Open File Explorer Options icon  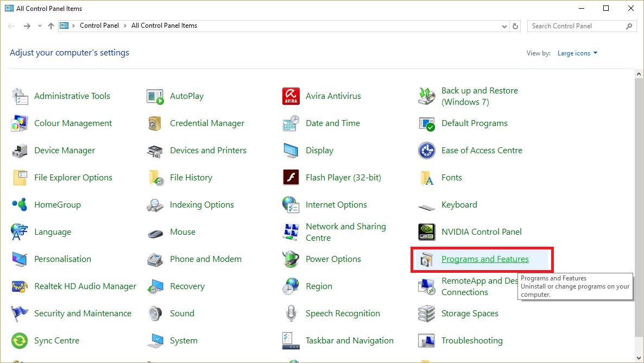pyautogui.click(x=20, y=178)
